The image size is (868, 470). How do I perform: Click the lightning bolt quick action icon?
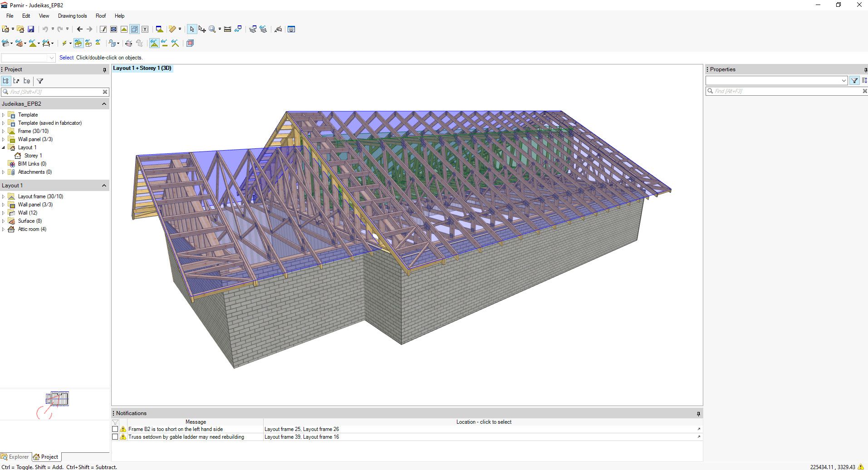coord(64,43)
